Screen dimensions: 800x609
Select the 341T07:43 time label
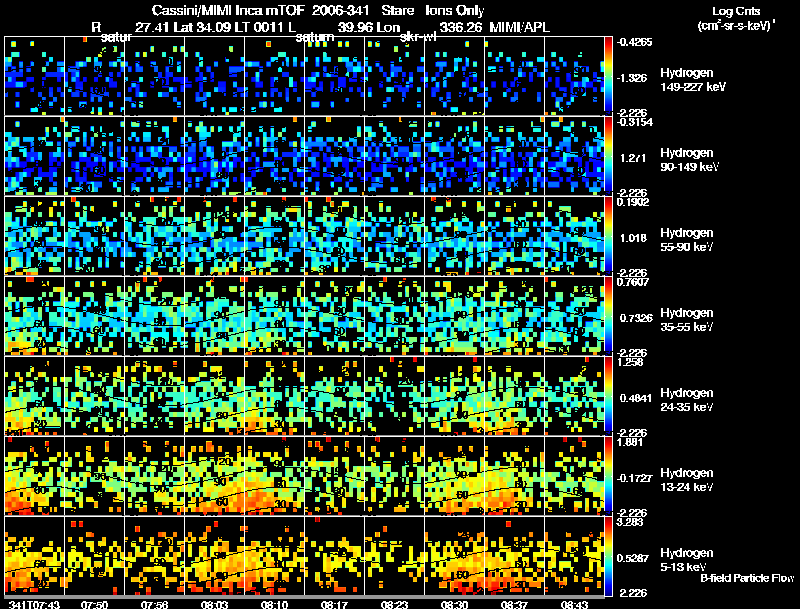pos(34,604)
